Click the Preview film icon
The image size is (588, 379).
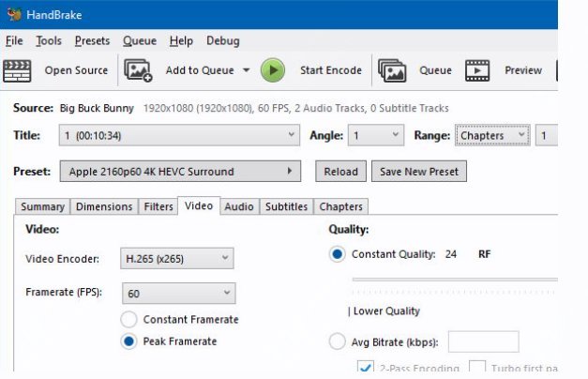[x=477, y=70]
